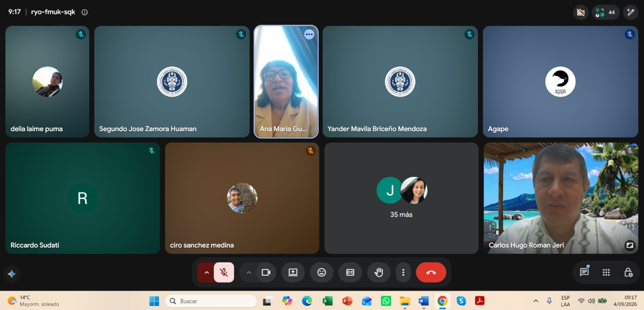Expand video settings arrow beside camera

pos(248,272)
